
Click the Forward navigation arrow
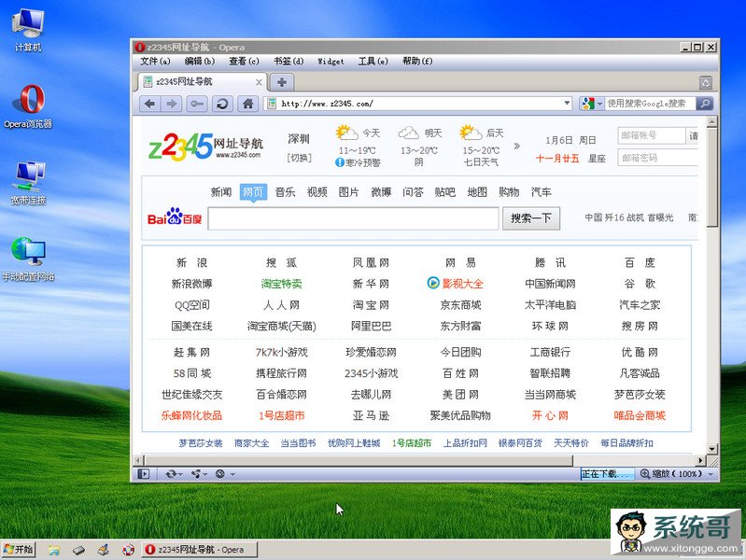pyautogui.click(x=171, y=104)
